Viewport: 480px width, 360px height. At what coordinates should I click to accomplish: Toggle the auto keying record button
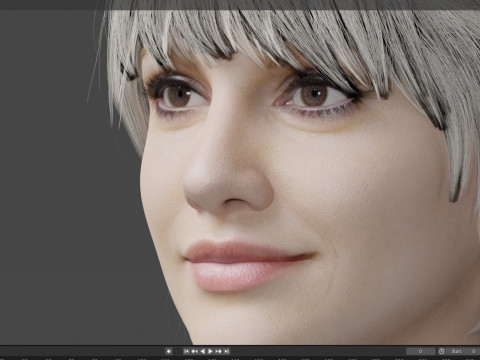pyautogui.click(x=169, y=351)
